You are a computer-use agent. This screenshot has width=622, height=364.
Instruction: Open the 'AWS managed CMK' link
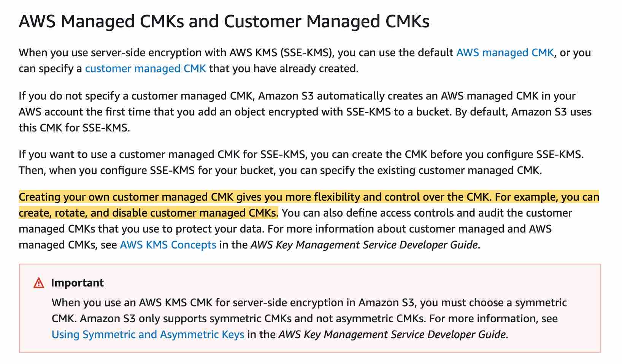pyautogui.click(x=505, y=52)
